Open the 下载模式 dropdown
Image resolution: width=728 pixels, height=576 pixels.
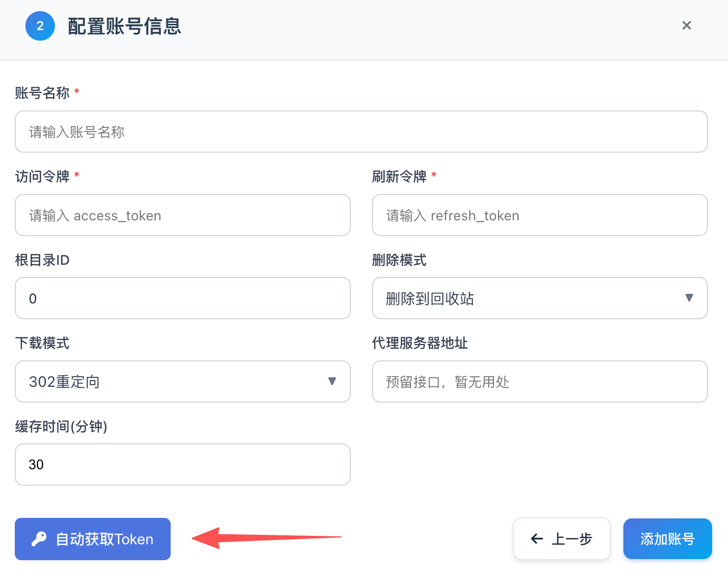coord(183,382)
